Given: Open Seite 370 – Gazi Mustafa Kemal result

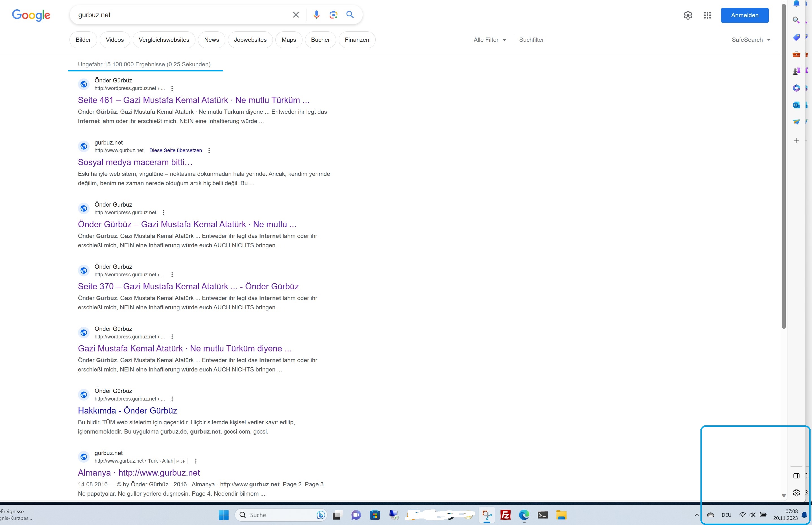Looking at the screenshot, I should (188, 286).
